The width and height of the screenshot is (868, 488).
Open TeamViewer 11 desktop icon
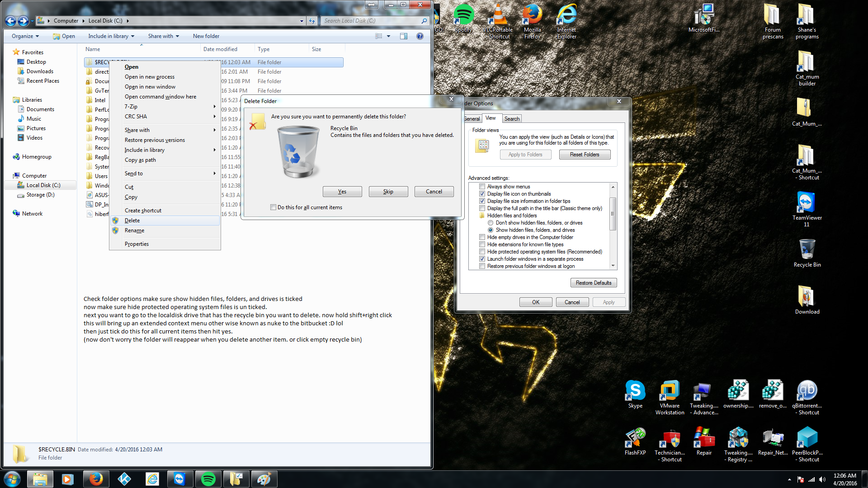(807, 203)
